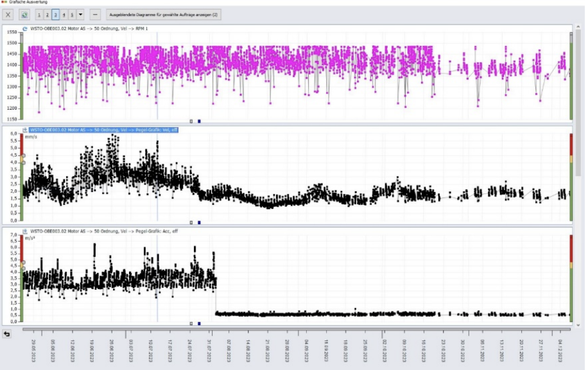The width and height of the screenshot is (588, 370).
Task: Click the green refresh icon in toolbar
Action: (24, 14)
